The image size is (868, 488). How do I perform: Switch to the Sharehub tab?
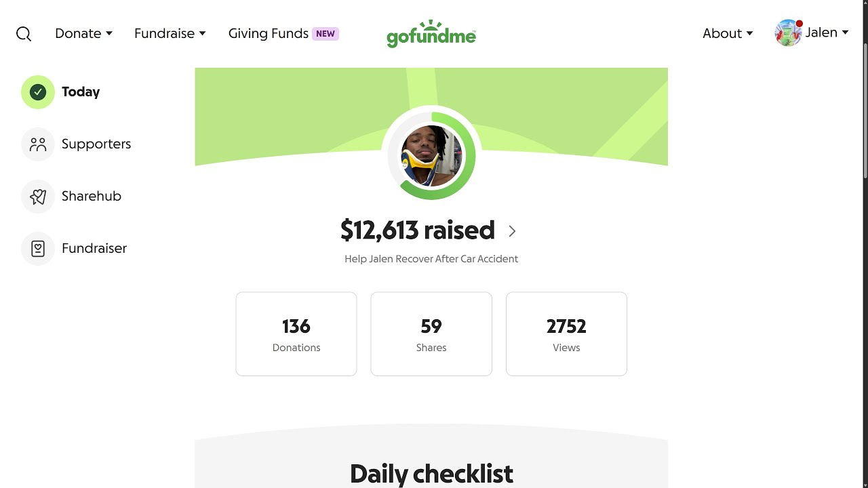92,196
